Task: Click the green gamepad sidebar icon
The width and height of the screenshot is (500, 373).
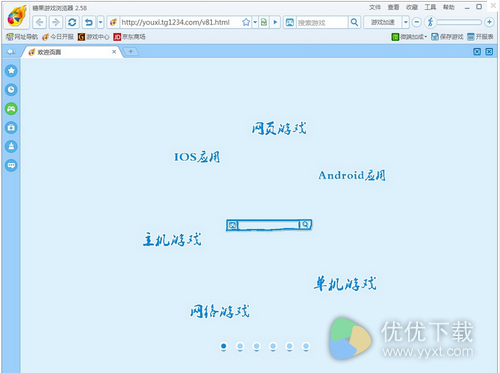Action: point(11,109)
